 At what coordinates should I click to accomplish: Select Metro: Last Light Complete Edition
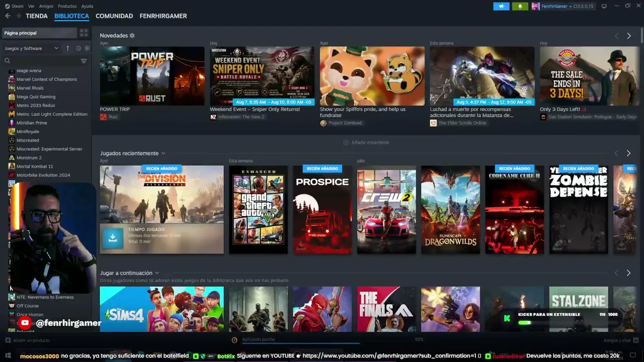point(52,114)
